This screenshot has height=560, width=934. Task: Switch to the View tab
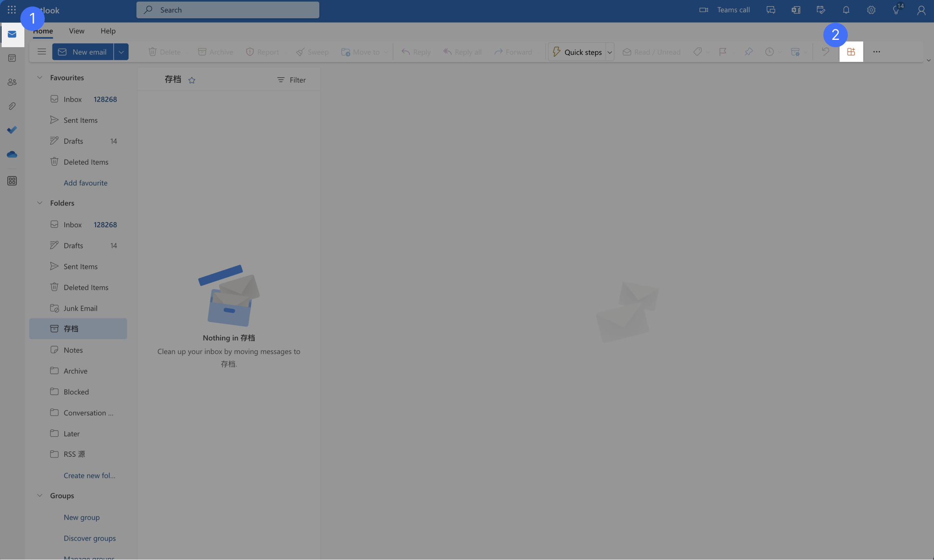[x=76, y=31]
